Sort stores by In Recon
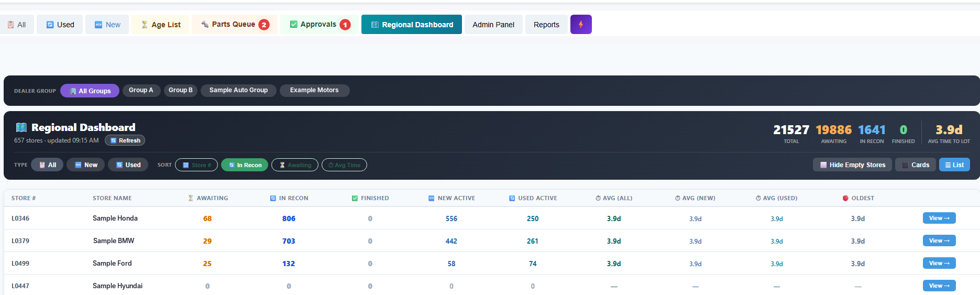The width and height of the screenshot is (980, 295). [245, 165]
